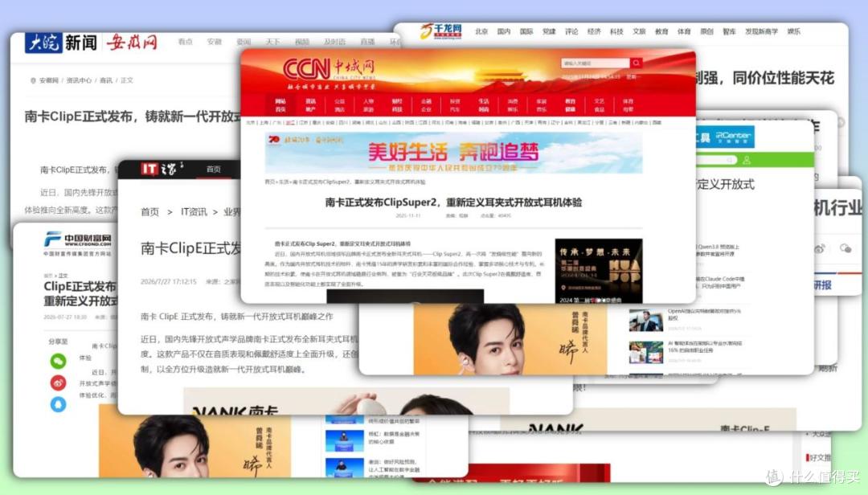Click the IT之家 logo in black header
Screen dimensions: 868x495
point(161,169)
